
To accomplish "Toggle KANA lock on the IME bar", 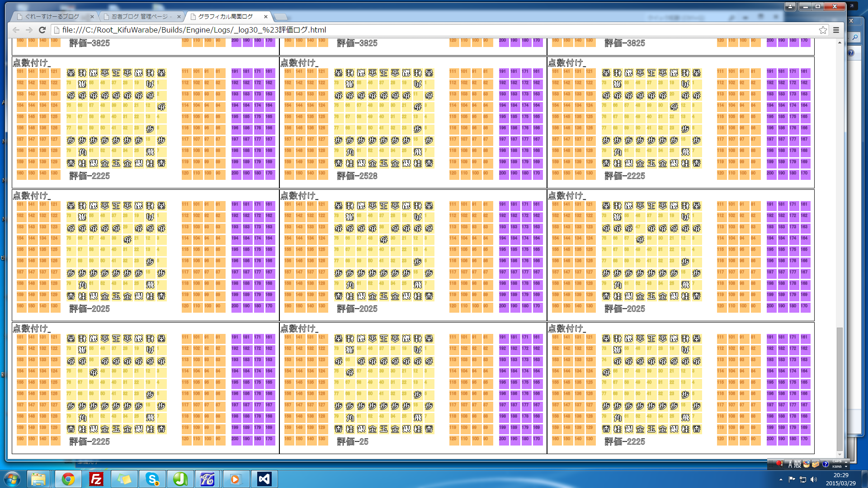I will point(837,467).
